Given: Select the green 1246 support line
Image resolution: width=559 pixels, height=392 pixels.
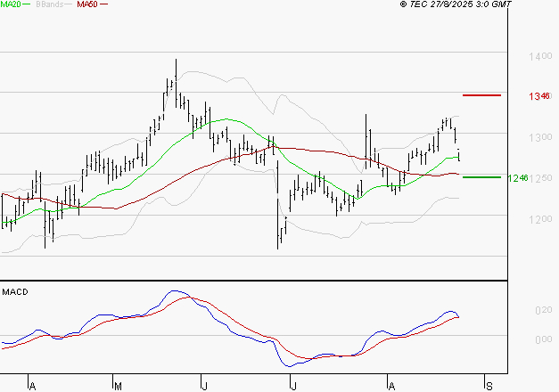Looking at the screenshot, I should pos(481,177).
